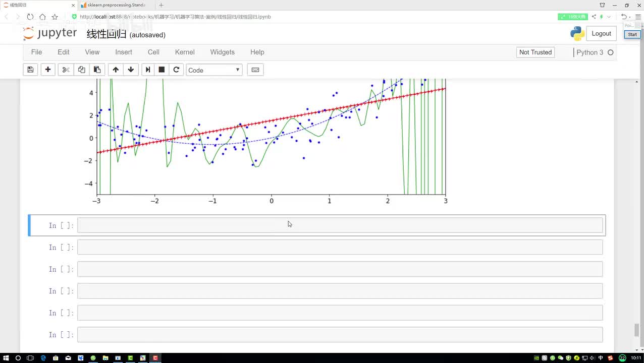
Task: Click the 中 input method indicator
Action: (601, 358)
